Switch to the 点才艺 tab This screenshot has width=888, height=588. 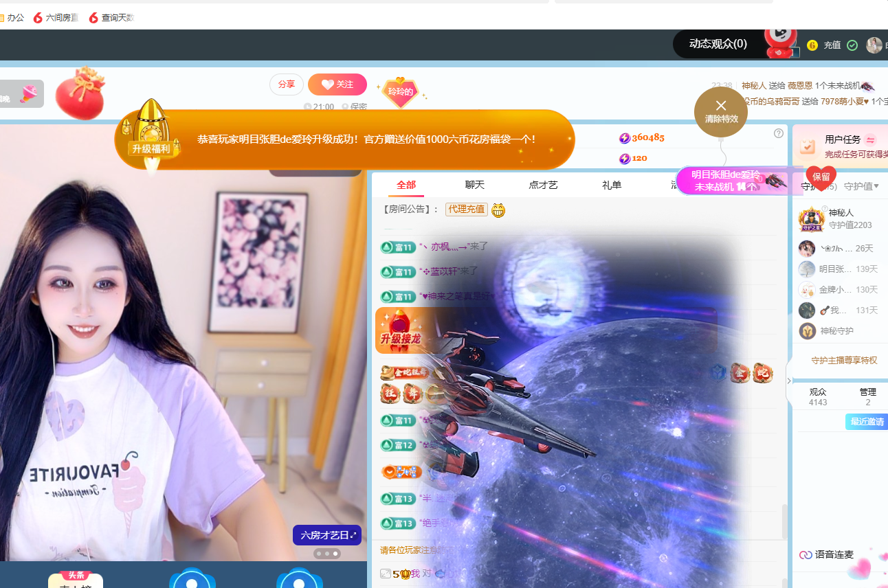544,185
